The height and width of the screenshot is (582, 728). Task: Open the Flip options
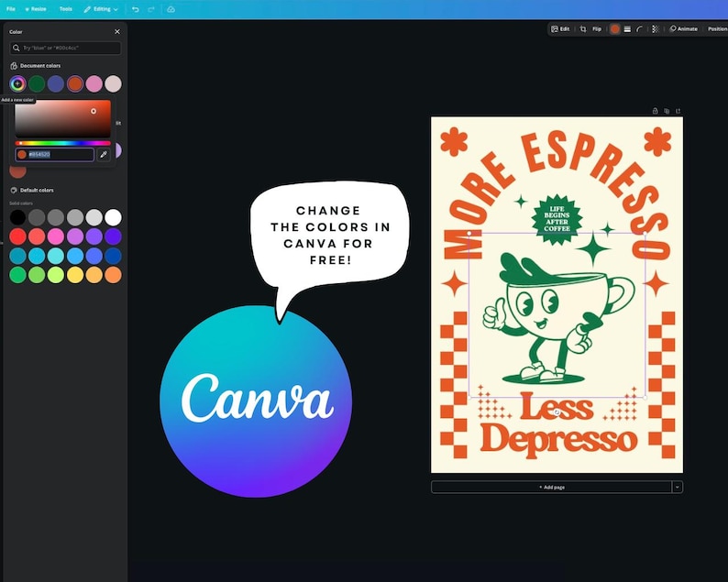(597, 28)
